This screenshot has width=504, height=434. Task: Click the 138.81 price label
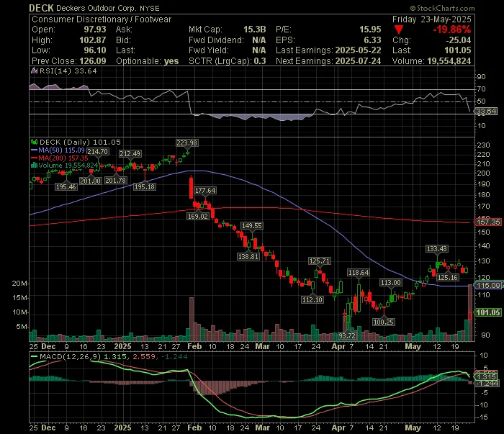(x=248, y=256)
